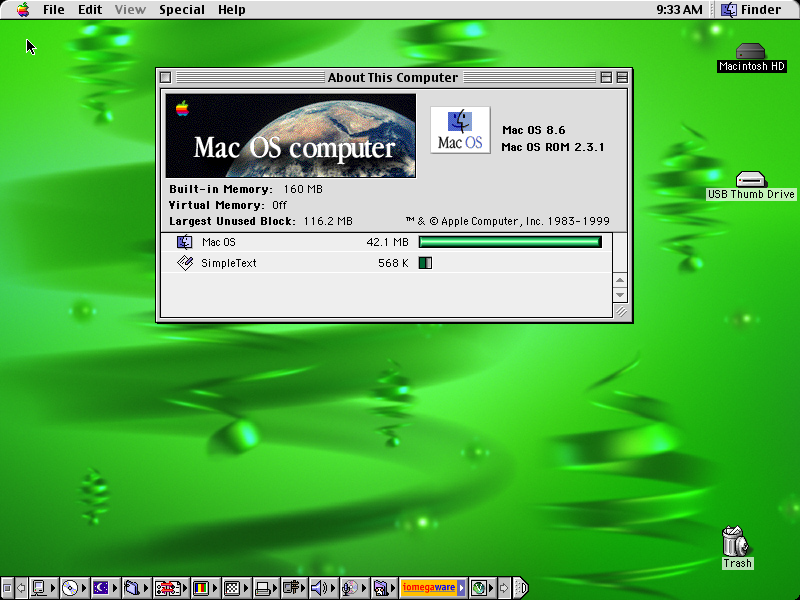Click the Energy Saver moon icon

pyautogui.click(x=101, y=588)
